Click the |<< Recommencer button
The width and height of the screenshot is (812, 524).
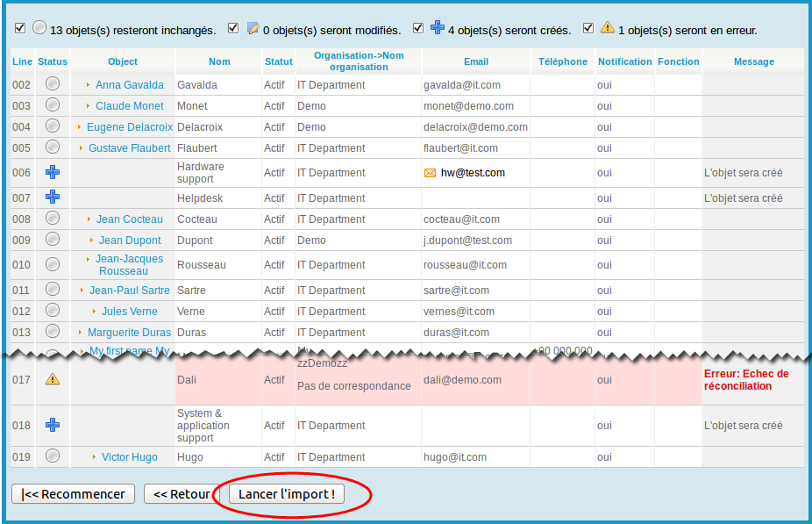(x=74, y=494)
